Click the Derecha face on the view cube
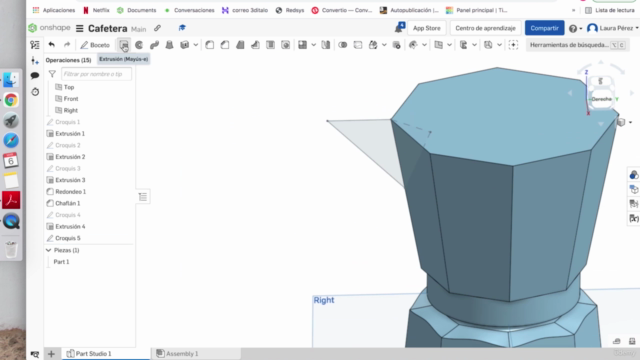Image resolution: width=640 pixels, height=360 pixels. pos(601,99)
